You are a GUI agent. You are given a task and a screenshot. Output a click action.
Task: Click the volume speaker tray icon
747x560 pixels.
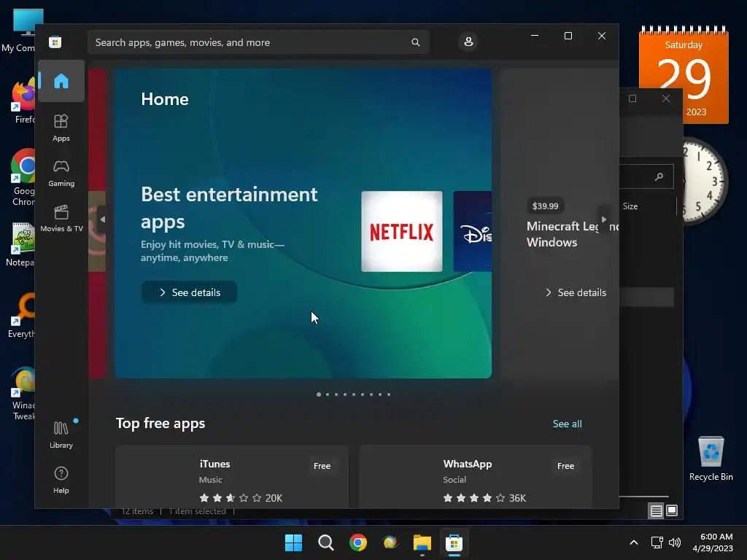pyautogui.click(x=675, y=542)
